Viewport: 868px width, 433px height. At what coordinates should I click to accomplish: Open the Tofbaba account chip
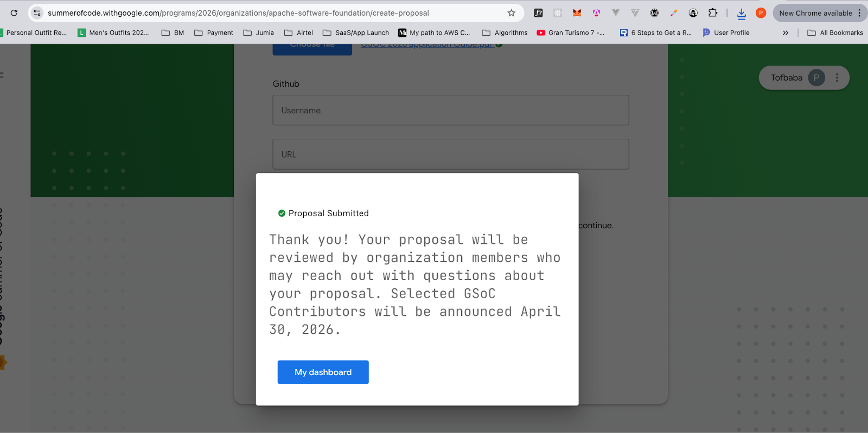tap(804, 77)
